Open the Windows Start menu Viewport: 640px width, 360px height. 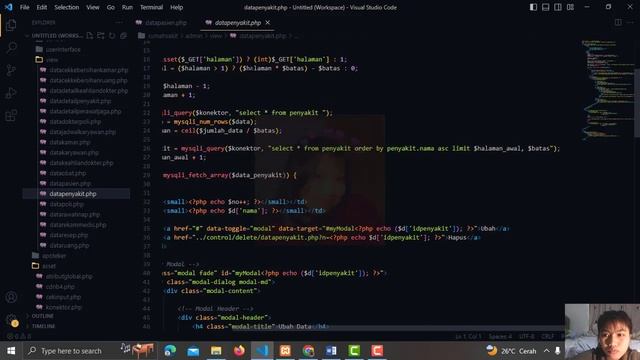11,351
